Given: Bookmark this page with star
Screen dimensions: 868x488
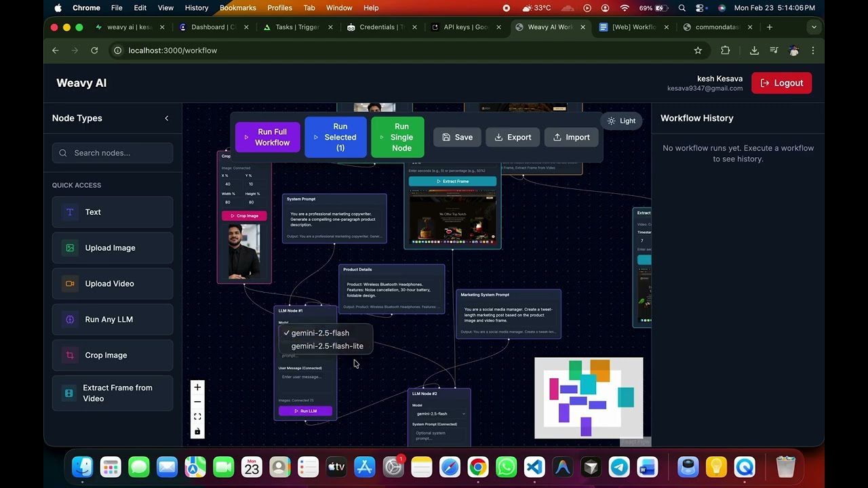Looking at the screenshot, I should [698, 50].
